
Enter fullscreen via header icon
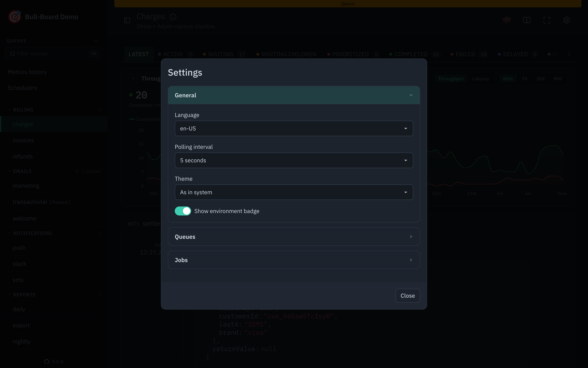(x=546, y=20)
